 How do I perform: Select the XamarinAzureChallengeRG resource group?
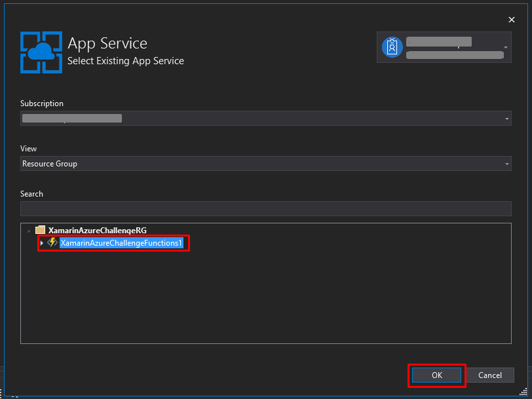click(x=98, y=231)
